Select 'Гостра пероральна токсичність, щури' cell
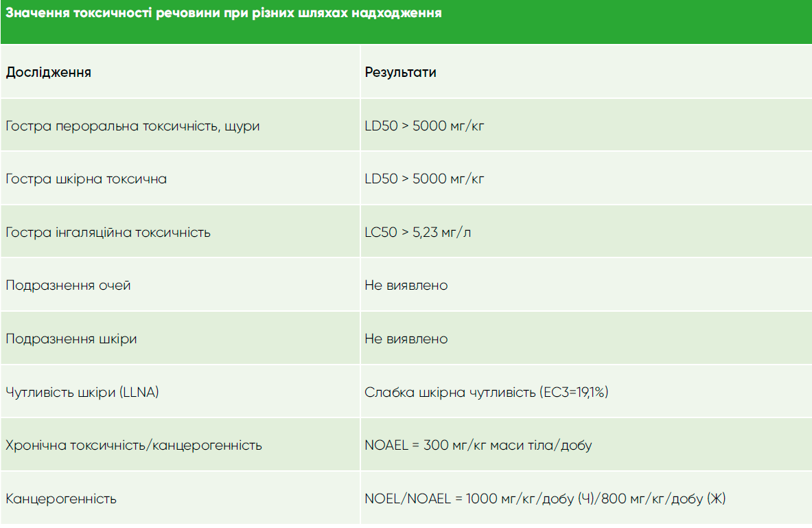This screenshot has height=528, width=812. click(x=132, y=126)
